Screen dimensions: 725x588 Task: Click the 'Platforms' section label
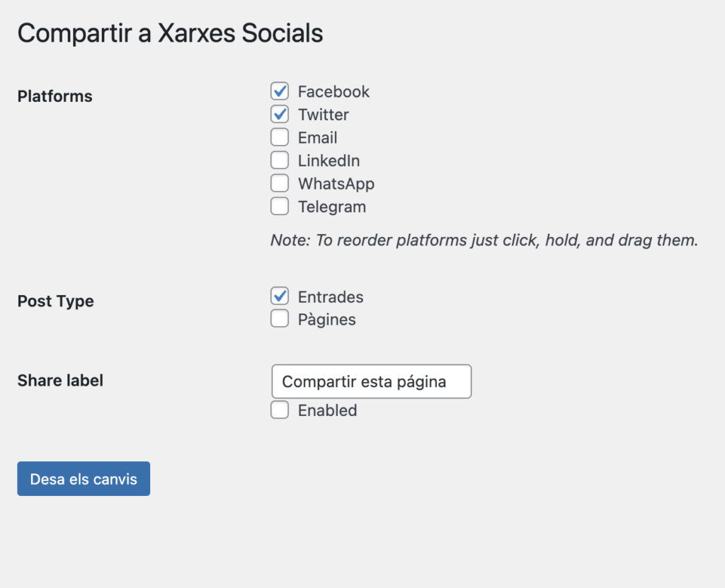[x=55, y=96]
